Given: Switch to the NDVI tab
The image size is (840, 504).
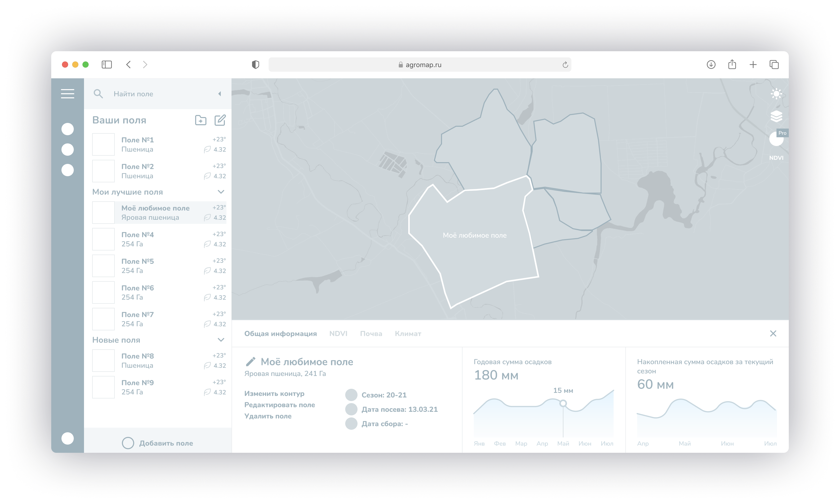Looking at the screenshot, I should click(338, 333).
